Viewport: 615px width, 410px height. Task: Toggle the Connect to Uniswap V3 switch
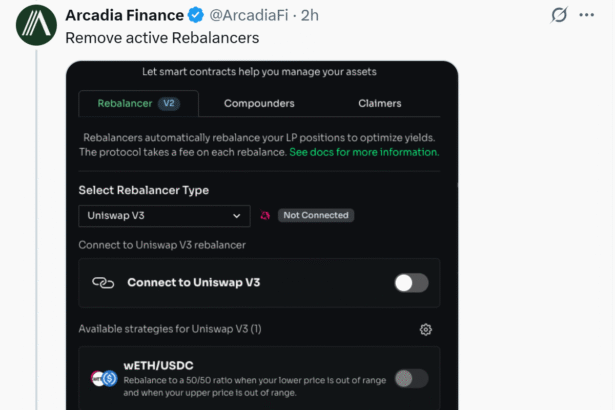point(410,283)
